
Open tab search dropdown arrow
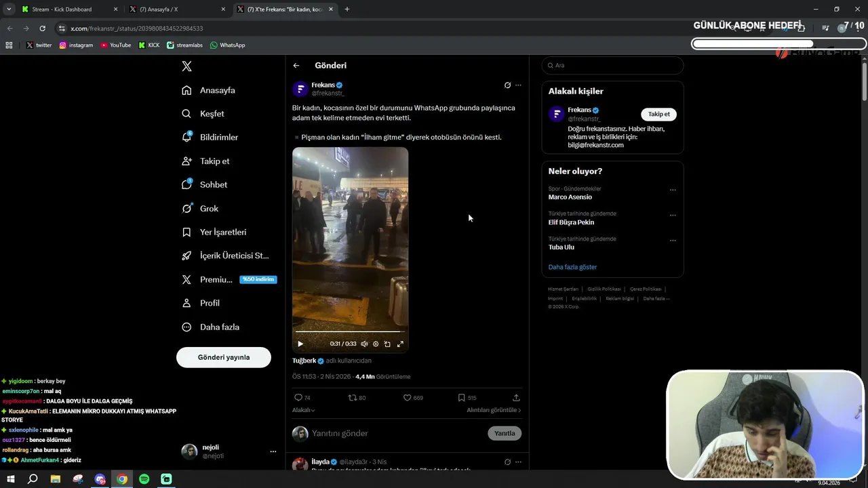9,9
